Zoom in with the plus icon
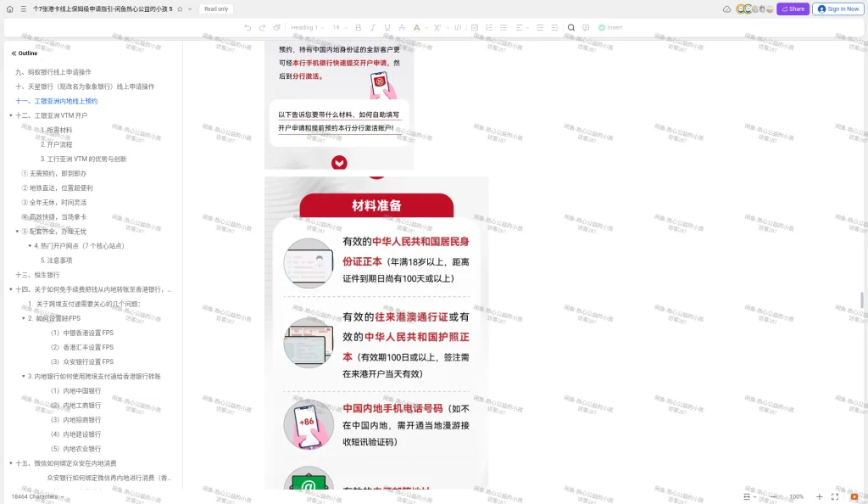Image resolution: width=868 pixels, height=504 pixels. 820,496
